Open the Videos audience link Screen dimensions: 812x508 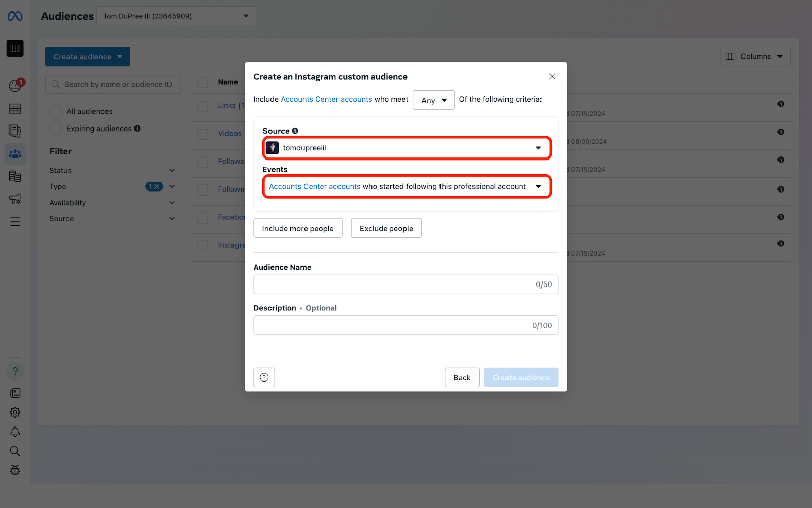[x=229, y=133]
